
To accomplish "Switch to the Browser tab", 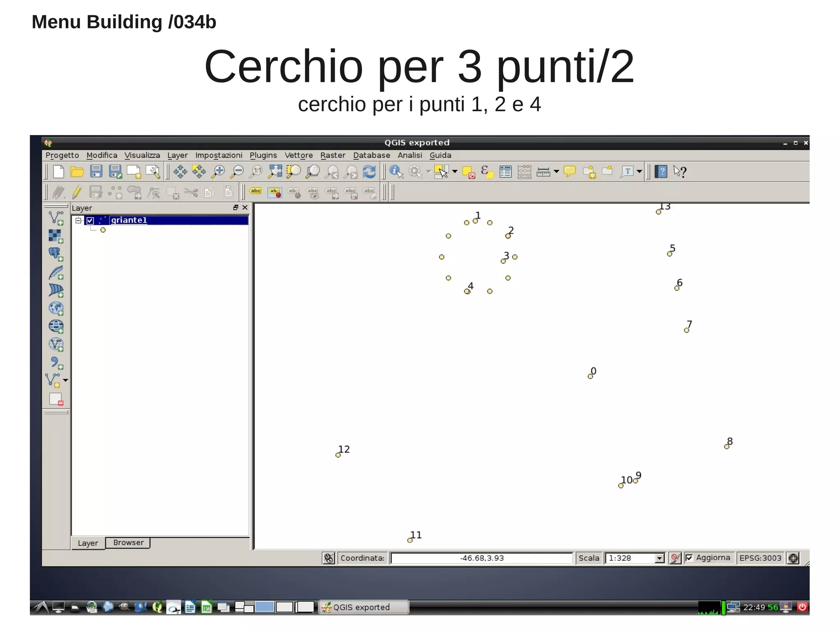I will (128, 543).
